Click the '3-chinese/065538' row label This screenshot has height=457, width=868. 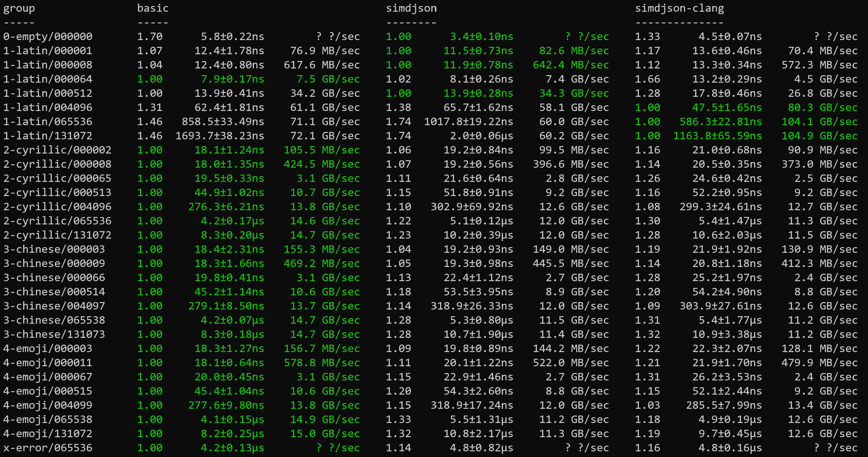[x=54, y=320]
